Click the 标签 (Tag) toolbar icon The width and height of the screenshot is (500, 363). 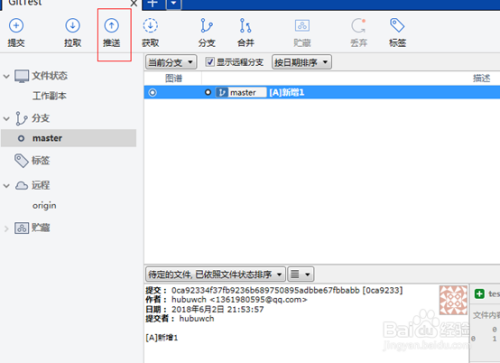[397, 26]
